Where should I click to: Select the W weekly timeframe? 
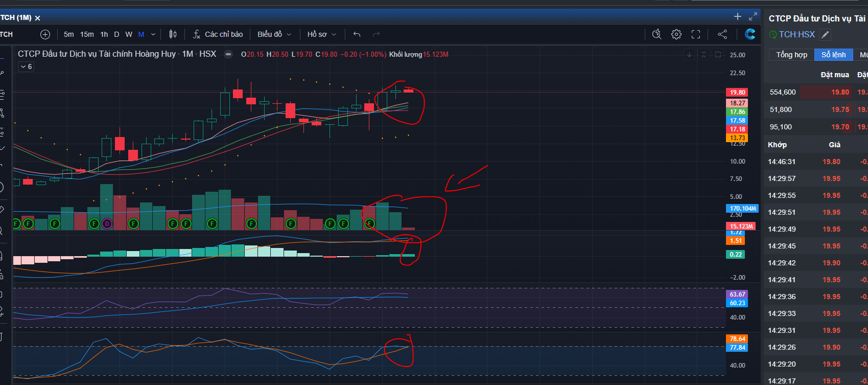pyautogui.click(x=129, y=34)
